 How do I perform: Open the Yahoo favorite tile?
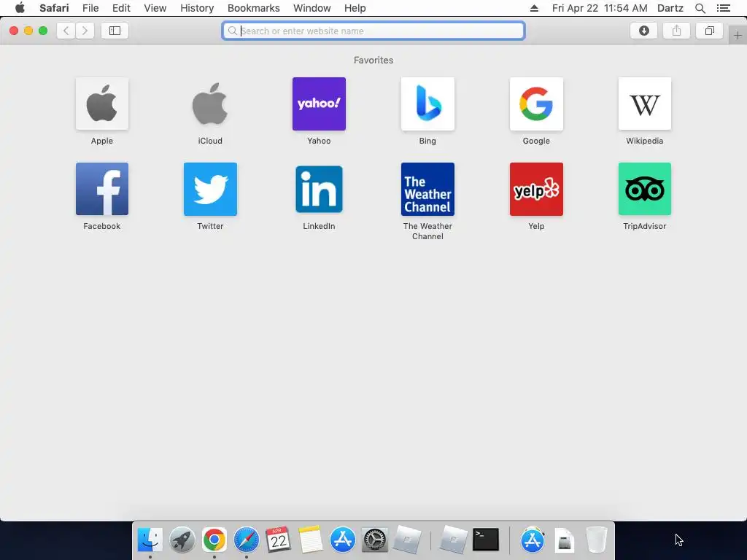(320, 104)
